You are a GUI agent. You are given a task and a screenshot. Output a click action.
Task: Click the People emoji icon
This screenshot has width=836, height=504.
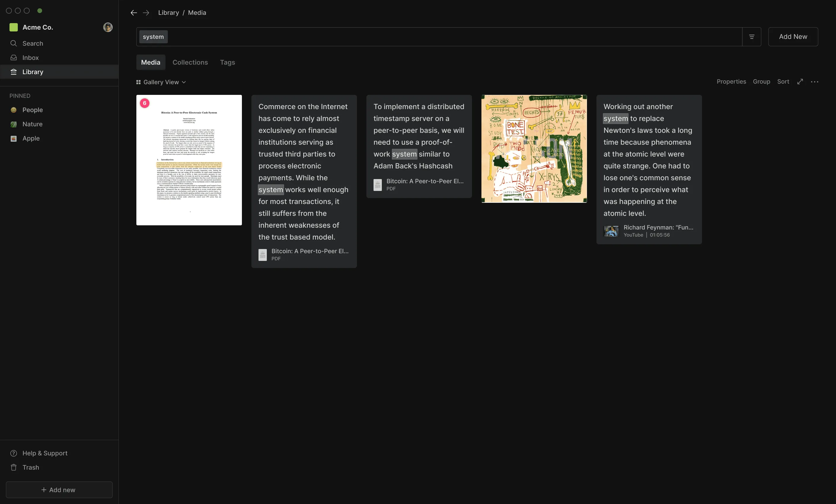pyautogui.click(x=14, y=110)
